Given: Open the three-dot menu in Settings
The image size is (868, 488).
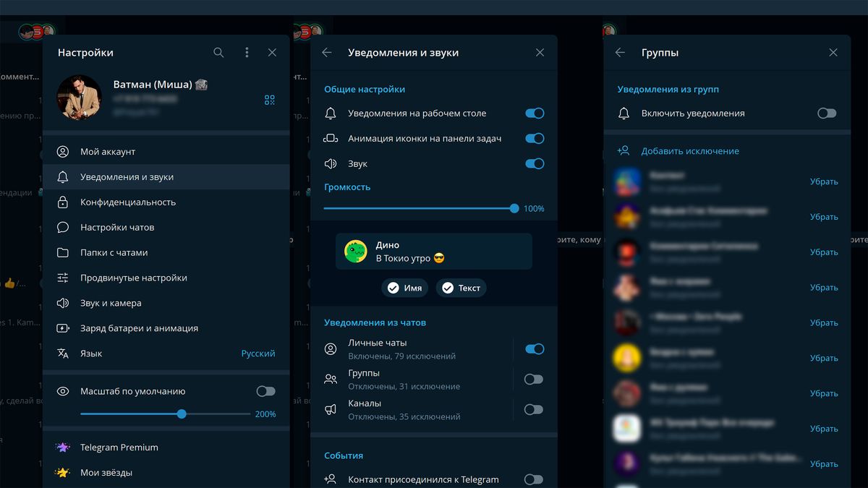Looking at the screenshot, I should coord(246,52).
